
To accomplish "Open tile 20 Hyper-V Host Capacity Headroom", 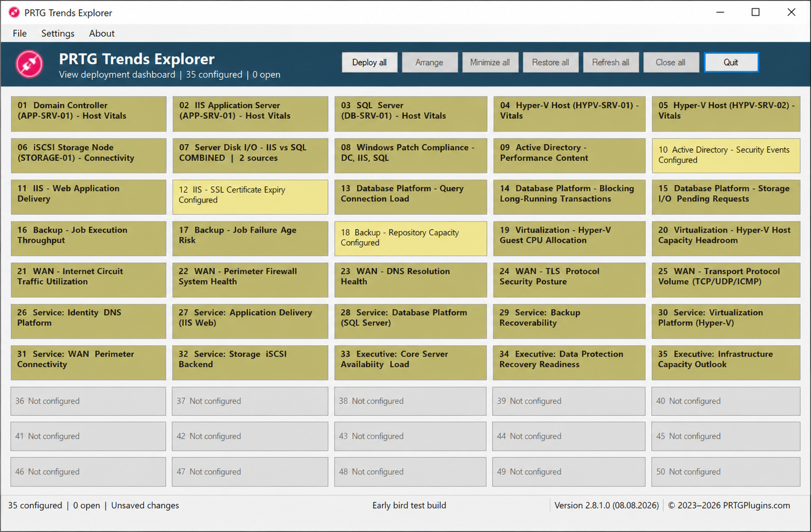I will pyautogui.click(x=726, y=238).
